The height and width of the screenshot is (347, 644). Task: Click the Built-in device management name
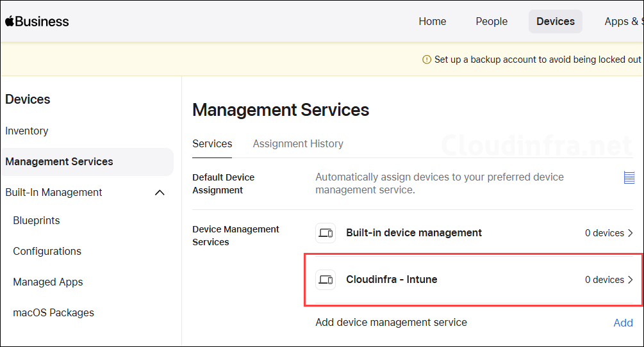click(x=414, y=233)
